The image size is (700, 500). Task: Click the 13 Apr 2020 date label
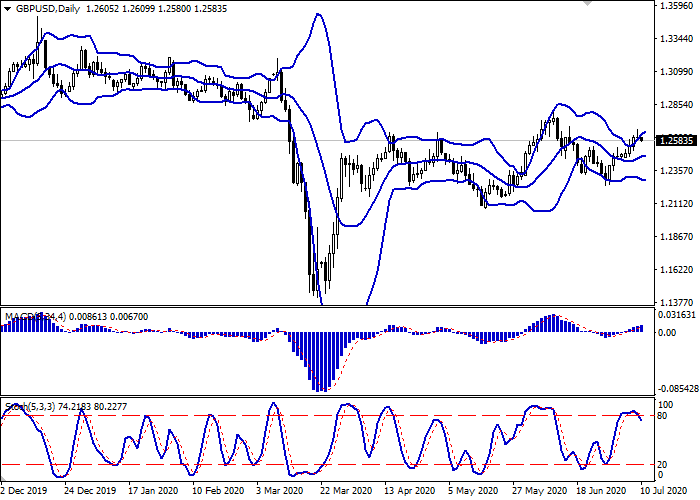tap(411, 492)
